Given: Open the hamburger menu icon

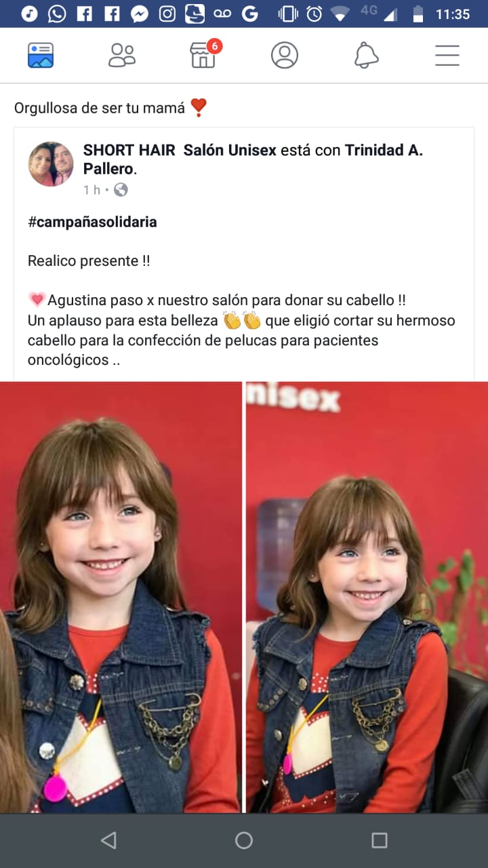Looking at the screenshot, I should tap(447, 55).
